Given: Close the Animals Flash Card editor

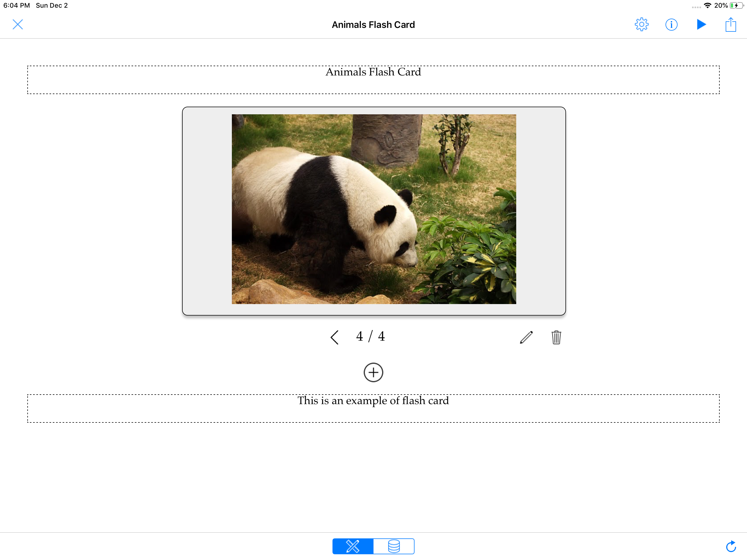Looking at the screenshot, I should coord(17,25).
